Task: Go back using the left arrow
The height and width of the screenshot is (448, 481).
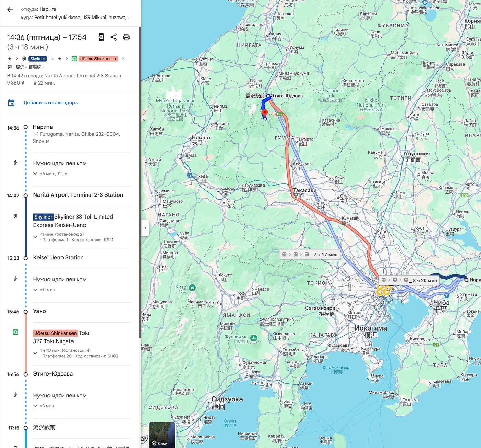Action: click(x=10, y=10)
